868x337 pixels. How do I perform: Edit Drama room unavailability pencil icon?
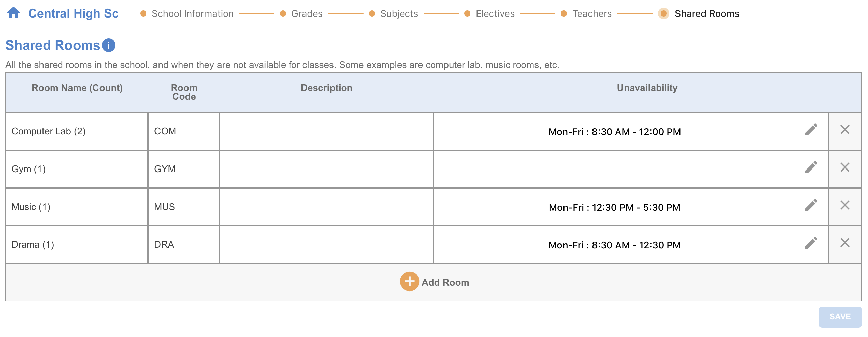[811, 243]
